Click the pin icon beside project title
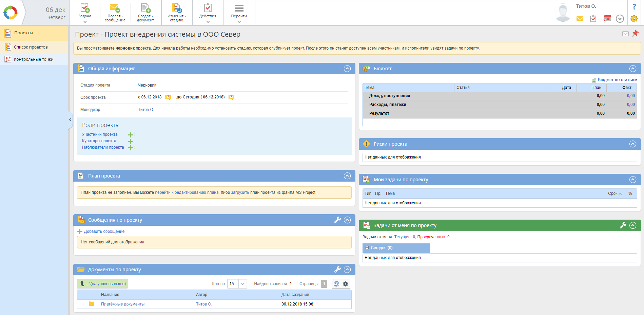 click(x=635, y=33)
